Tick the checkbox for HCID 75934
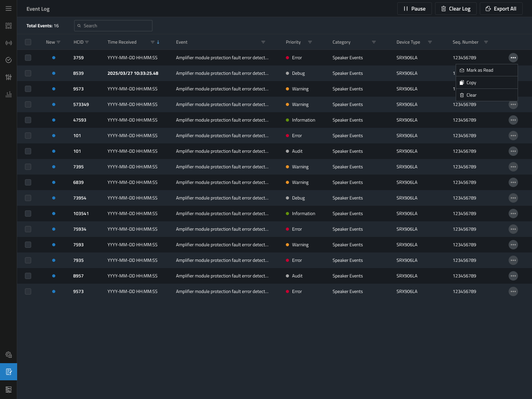This screenshot has width=532, height=399. [28, 229]
